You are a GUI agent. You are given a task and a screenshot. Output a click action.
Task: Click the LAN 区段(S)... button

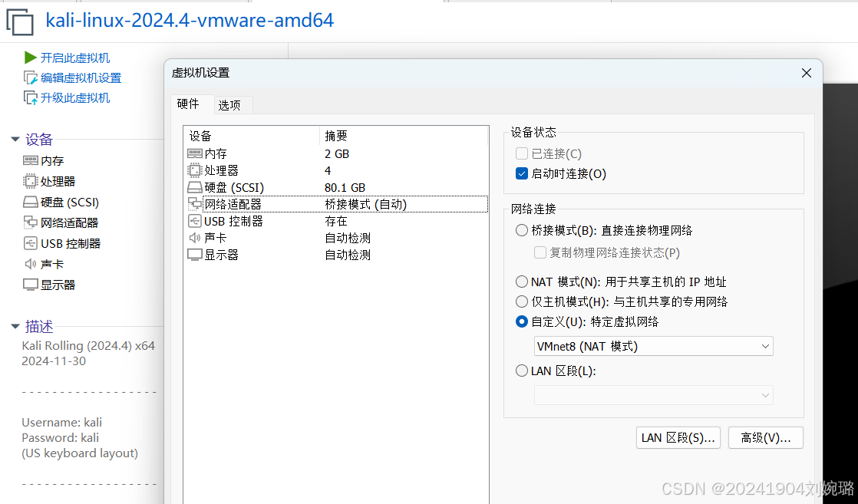[678, 438]
